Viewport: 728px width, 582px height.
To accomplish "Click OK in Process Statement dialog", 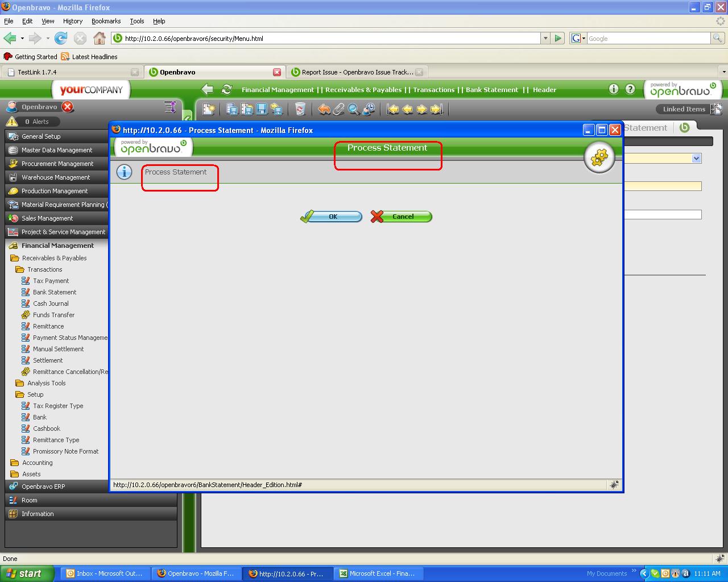I will pyautogui.click(x=332, y=217).
